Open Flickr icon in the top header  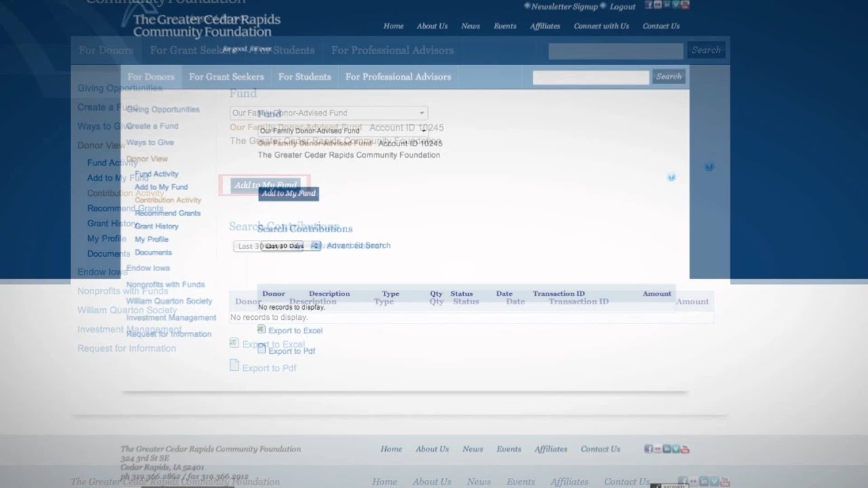[x=658, y=5]
